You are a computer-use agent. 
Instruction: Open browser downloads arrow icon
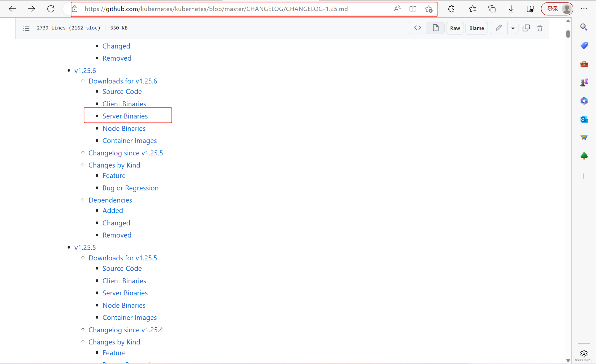coord(511,9)
